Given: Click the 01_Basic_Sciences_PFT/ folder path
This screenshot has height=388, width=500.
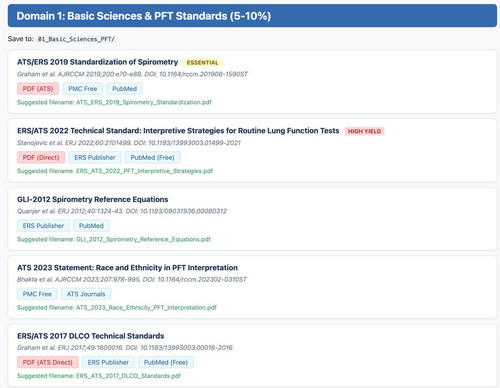Looking at the screenshot, I should [x=76, y=39].
